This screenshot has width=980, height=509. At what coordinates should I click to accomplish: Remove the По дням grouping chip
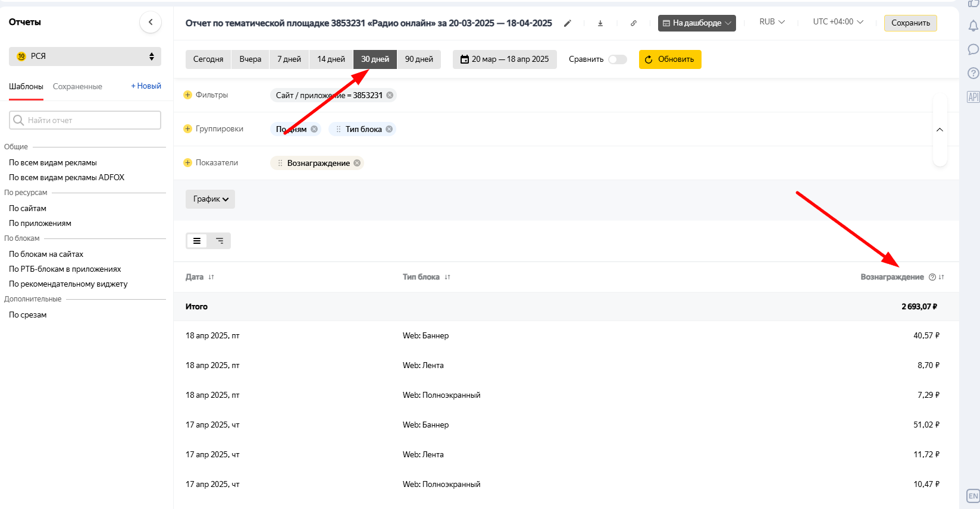click(x=314, y=129)
